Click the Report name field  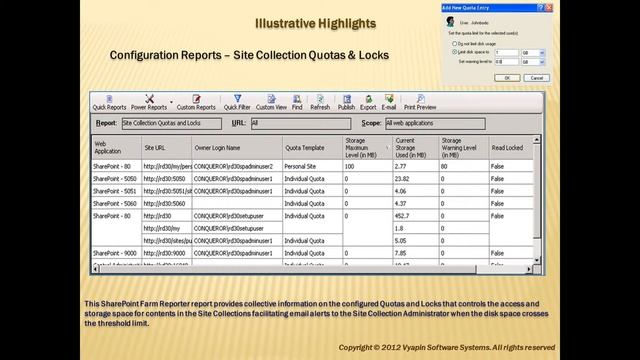pos(172,123)
